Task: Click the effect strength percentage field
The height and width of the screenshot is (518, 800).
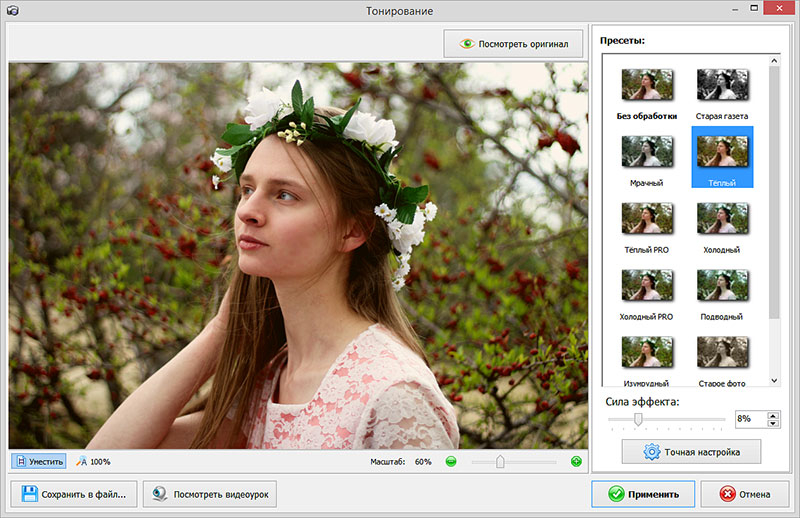Action: point(751,419)
